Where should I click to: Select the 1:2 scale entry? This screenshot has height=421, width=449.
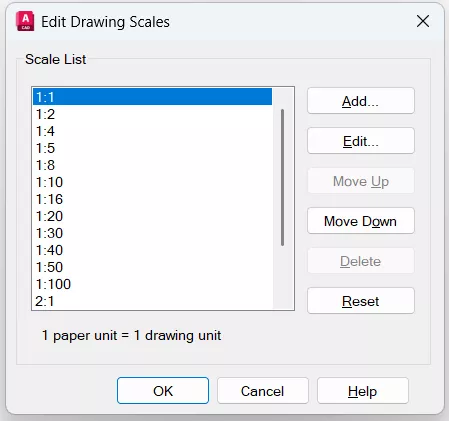(x=152, y=114)
